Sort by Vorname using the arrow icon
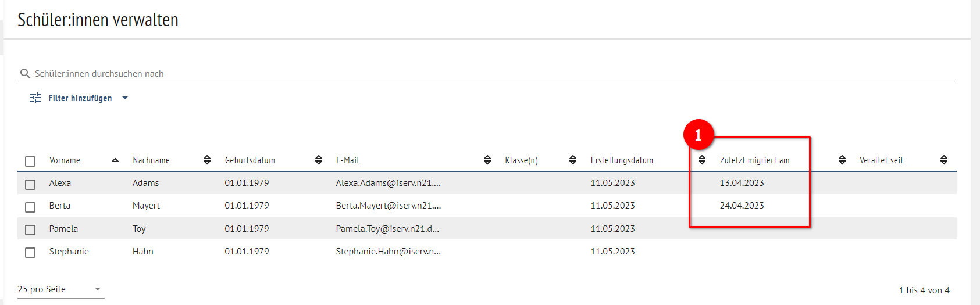Image resolution: width=980 pixels, height=305 pixels. (x=115, y=160)
